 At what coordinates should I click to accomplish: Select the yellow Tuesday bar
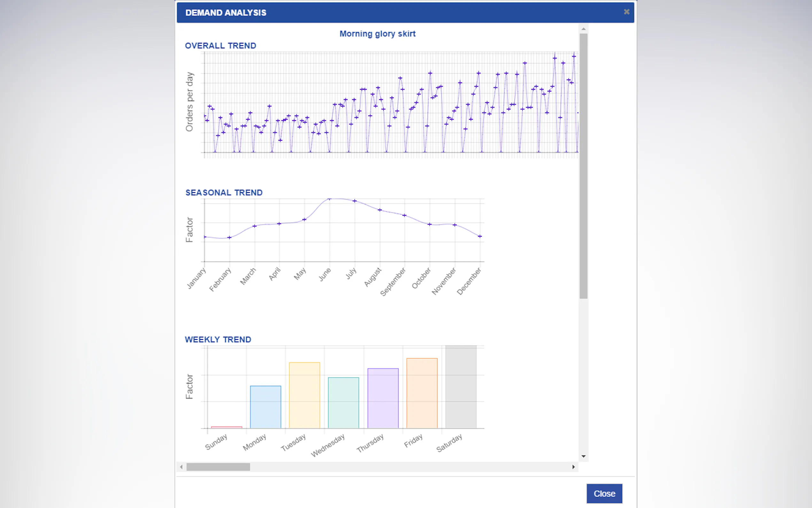point(304,395)
